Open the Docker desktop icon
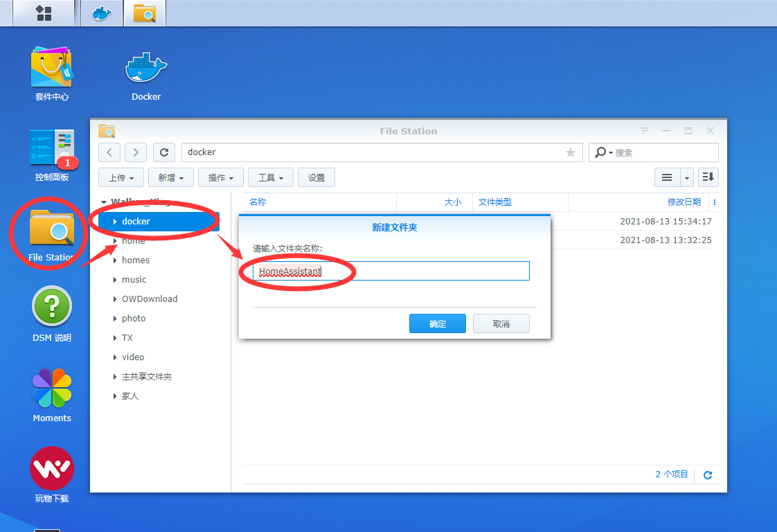777x532 pixels. tap(146, 69)
